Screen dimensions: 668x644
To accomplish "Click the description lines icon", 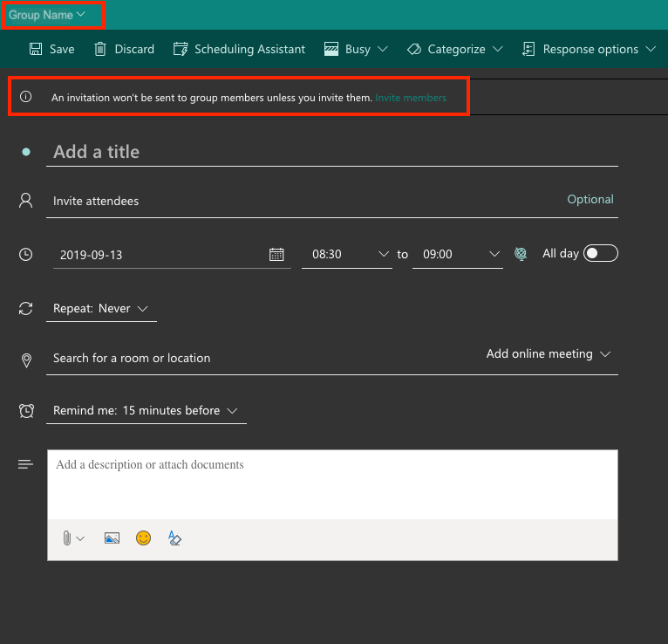I will (x=25, y=464).
